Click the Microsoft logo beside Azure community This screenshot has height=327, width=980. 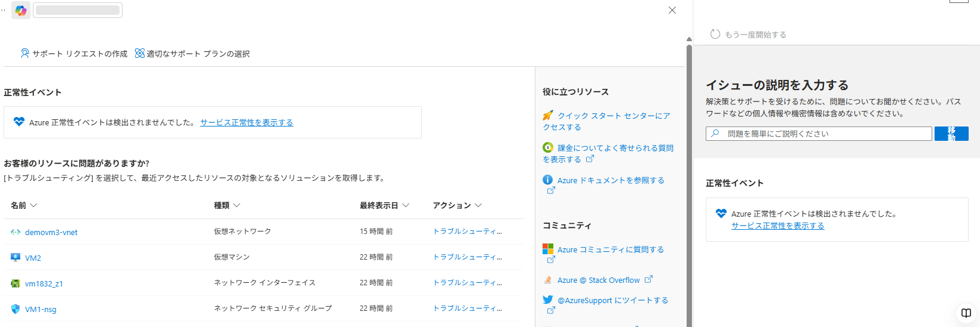pos(547,249)
